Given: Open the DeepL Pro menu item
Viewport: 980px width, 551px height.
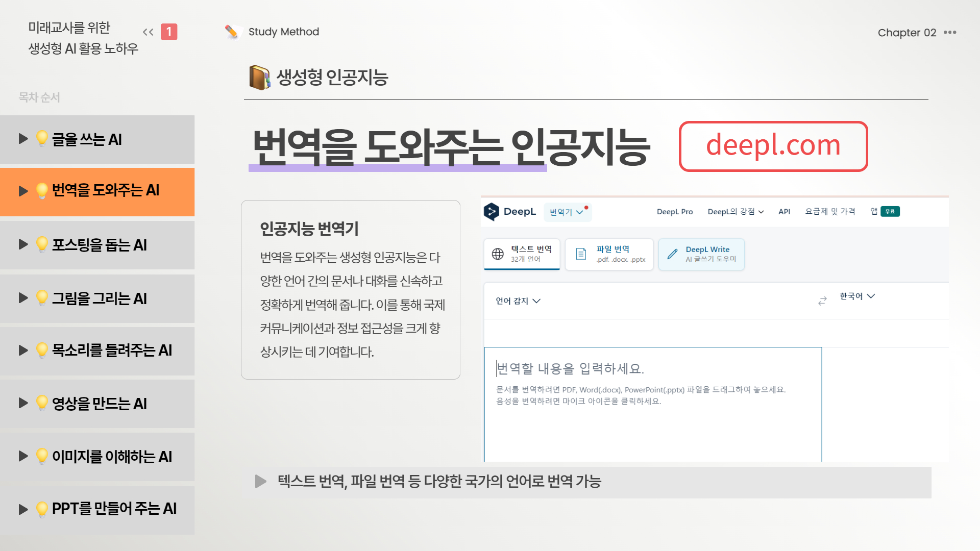Looking at the screenshot, I should (x=675, y=212).
